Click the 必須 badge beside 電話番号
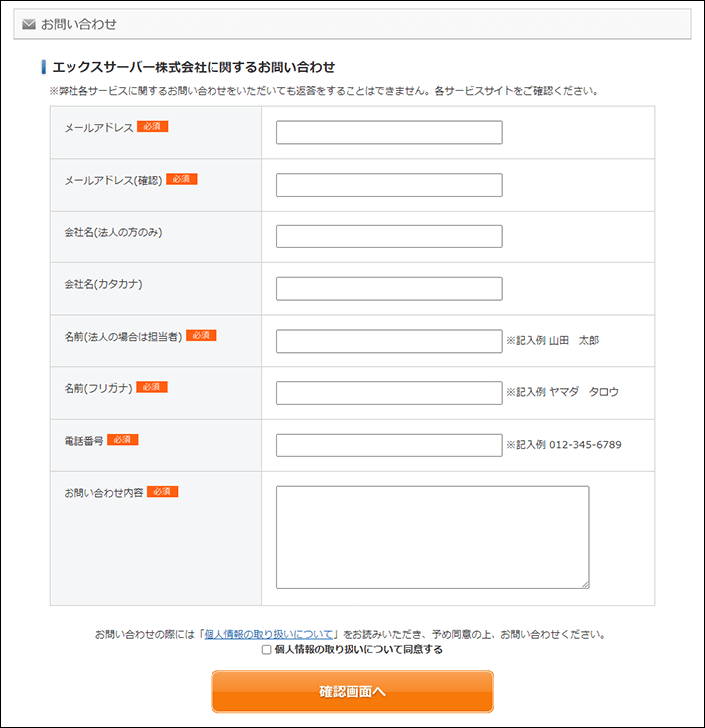705x728 pixels. (x=123, y=439)
